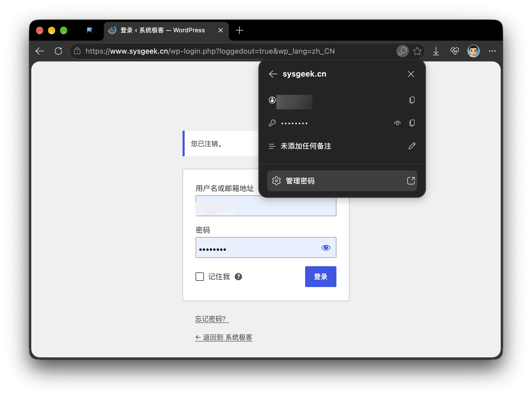Reload the page with the refresh icon
This screenshot has height=398, width=532.
(58, 51)
